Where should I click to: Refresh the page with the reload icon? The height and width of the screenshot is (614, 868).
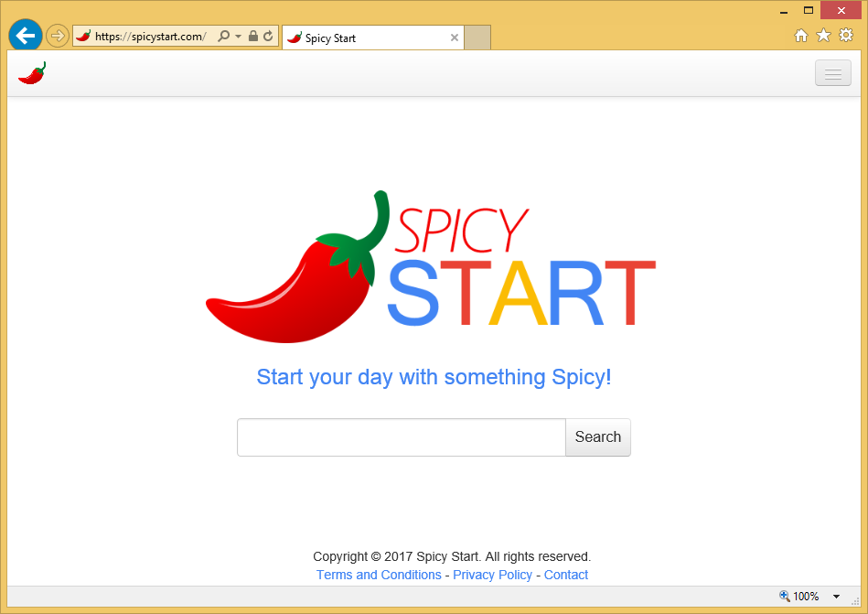pos(269,37)
